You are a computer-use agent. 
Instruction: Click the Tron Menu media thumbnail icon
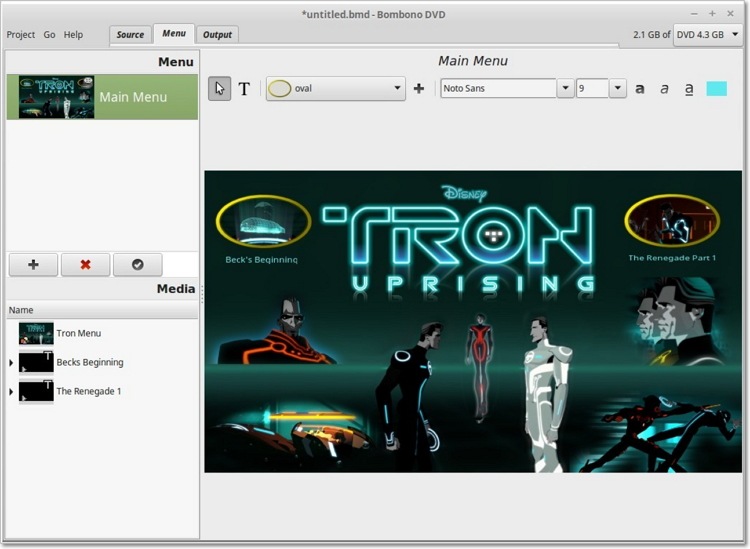coord(36,333)
